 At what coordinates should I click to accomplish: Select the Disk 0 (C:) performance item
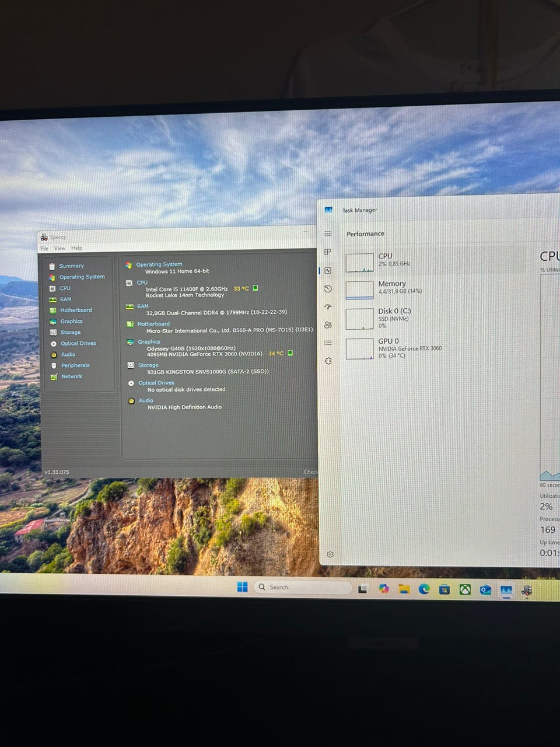[435, 318]
